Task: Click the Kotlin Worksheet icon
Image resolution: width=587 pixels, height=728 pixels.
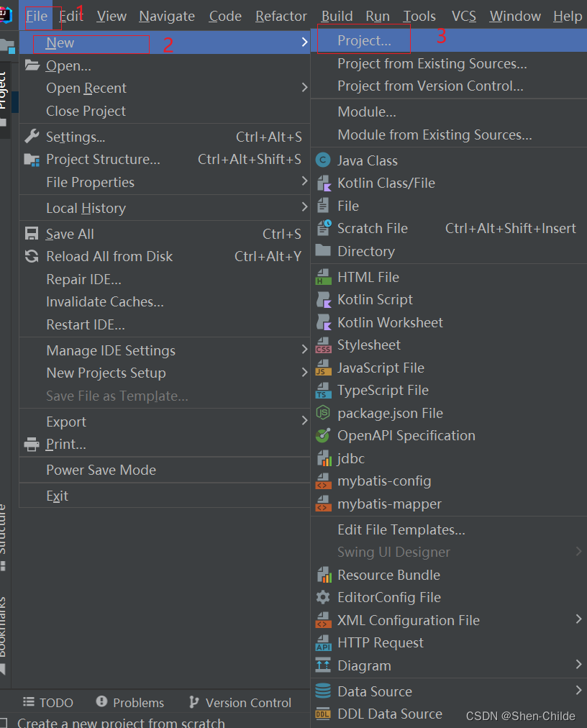Action: 324,322
